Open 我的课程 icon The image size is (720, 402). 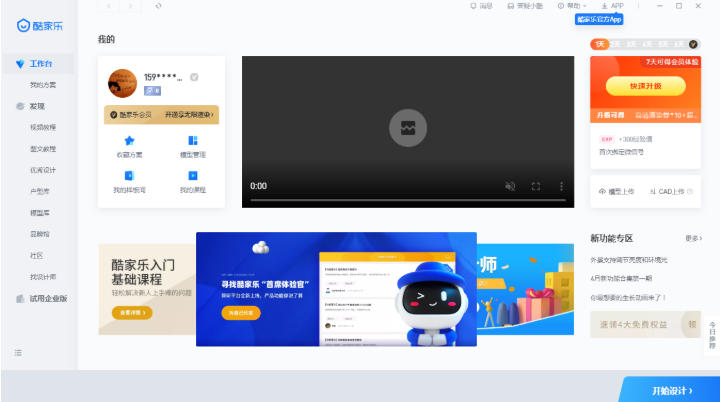193,182
